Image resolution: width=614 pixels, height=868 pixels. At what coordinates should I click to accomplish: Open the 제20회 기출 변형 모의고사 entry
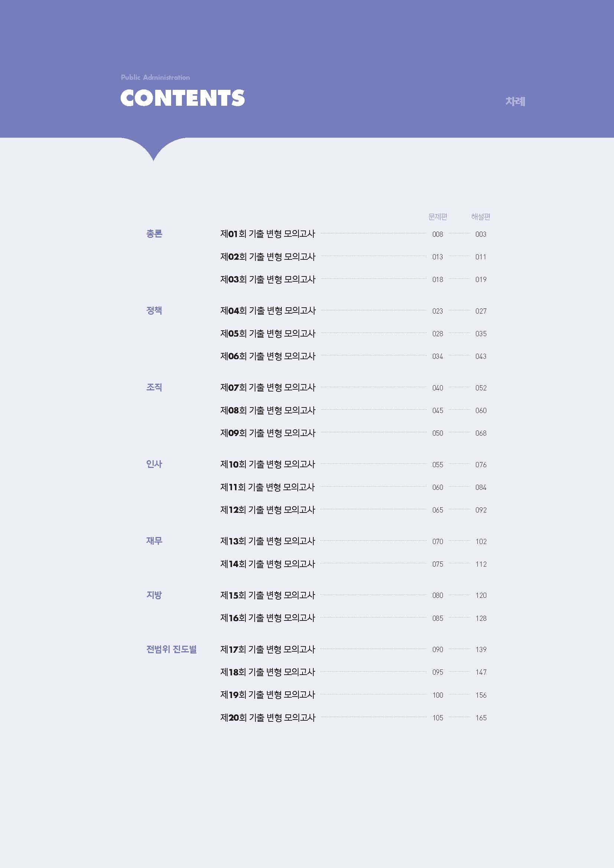pos(268,717)
